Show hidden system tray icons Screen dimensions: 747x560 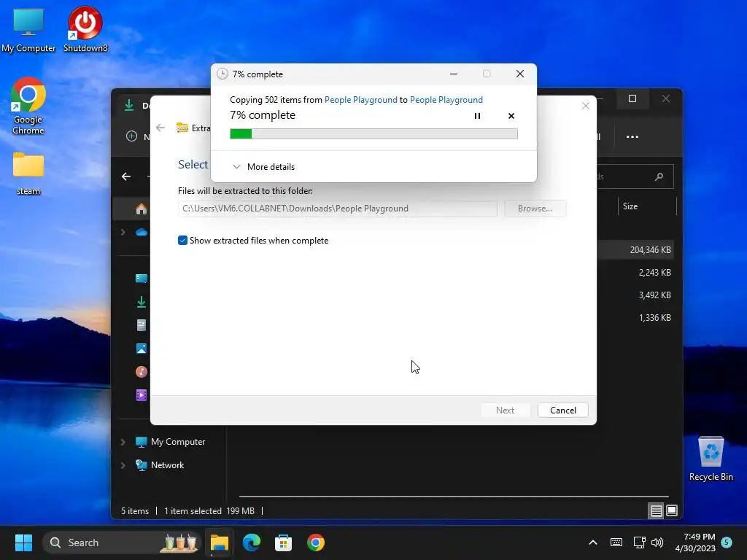coord(593,542)
